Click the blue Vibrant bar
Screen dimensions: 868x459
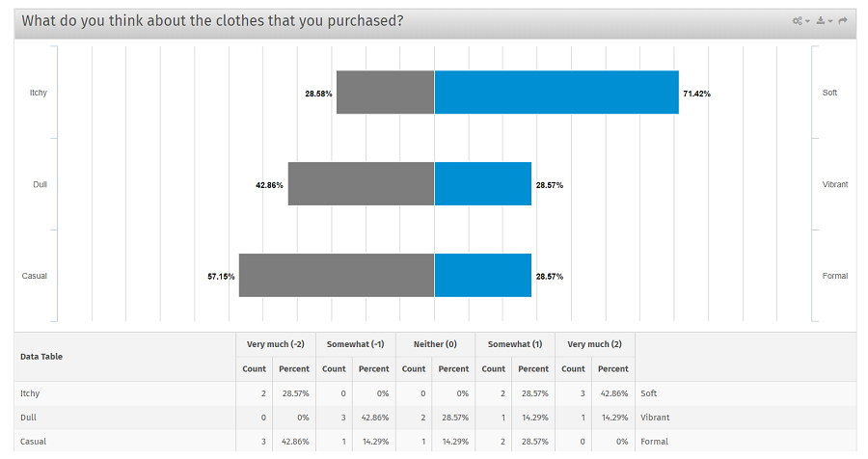tap(483, 184)
